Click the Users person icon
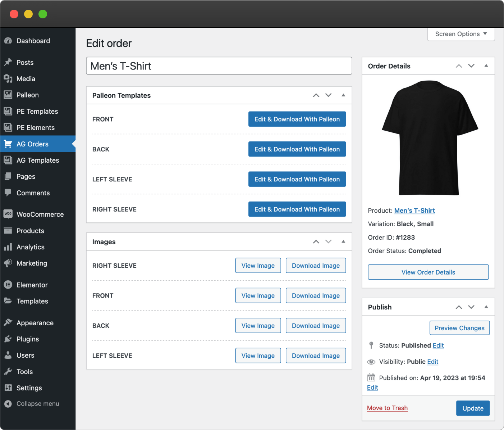 click(8, 355)
